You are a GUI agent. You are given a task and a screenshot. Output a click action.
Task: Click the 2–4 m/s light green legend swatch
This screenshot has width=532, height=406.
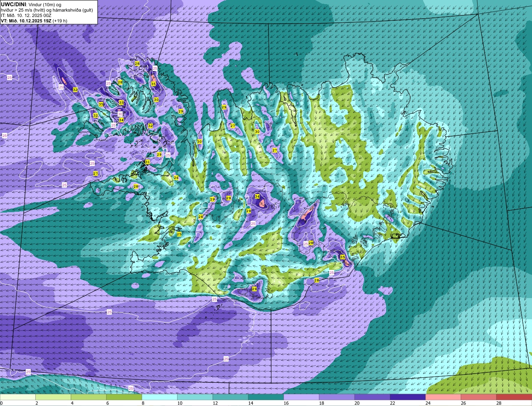click(53, 397)
